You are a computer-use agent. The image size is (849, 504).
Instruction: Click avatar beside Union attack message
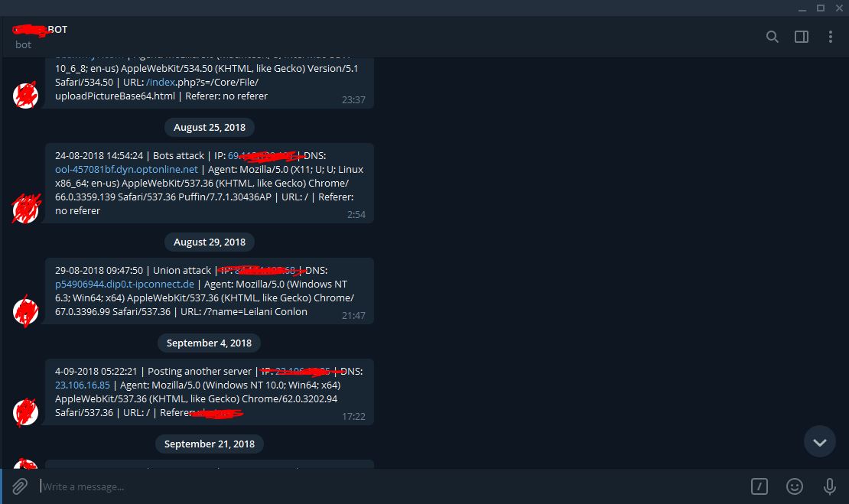25,311
